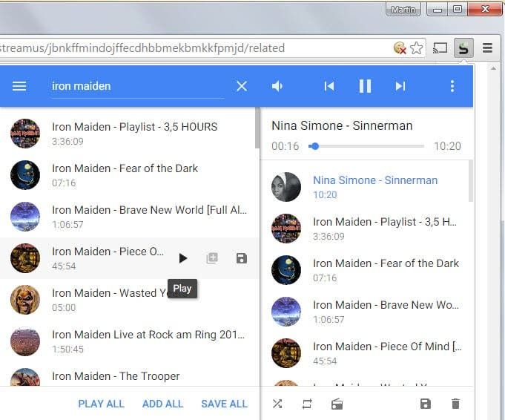
Task: Click Iron Maiden - Playlist item in stream
Action: (x=366, y=229)
